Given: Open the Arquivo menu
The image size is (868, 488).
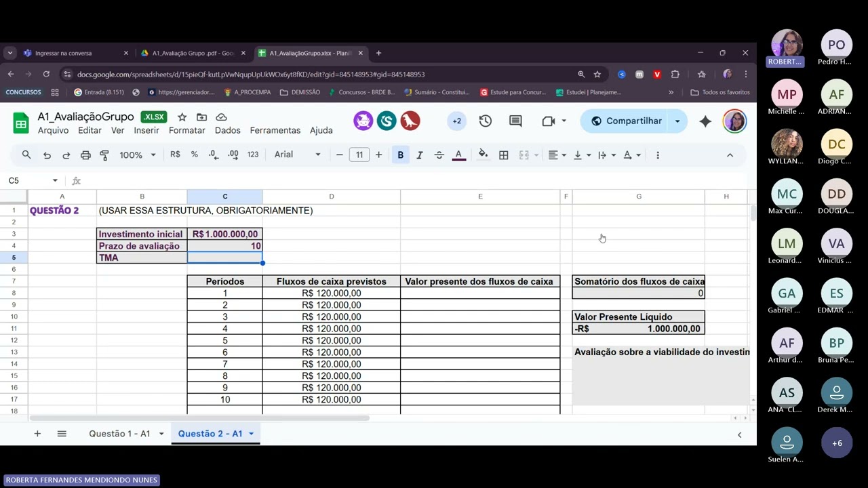Looking at the screenshot, I should [53, 130].
